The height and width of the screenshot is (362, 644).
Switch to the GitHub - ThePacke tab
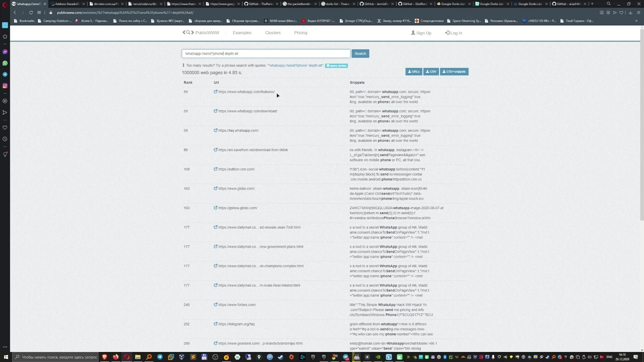tap(261, 4)
